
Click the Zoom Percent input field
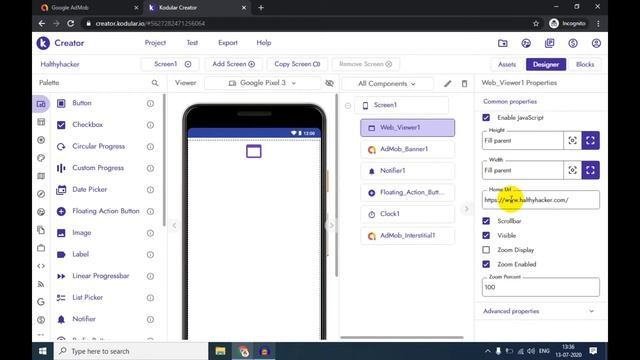pos(541,287)
